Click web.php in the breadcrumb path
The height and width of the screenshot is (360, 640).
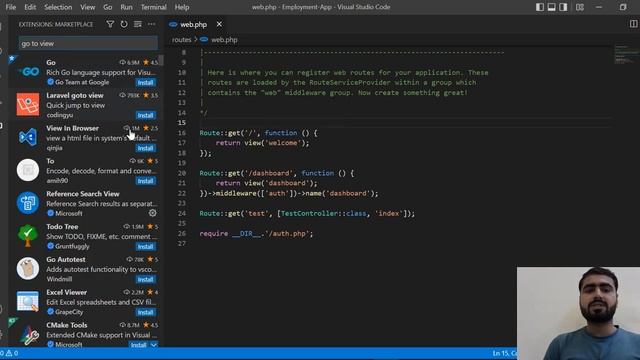point(224,40)
